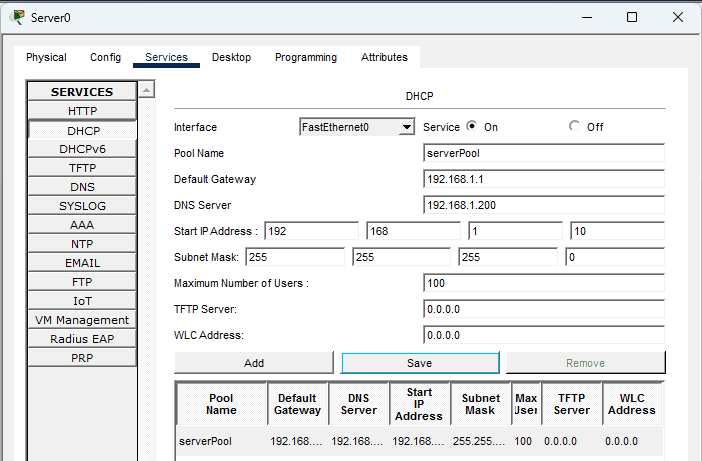This screenshot has height=461, width=702.
Task: Select the DNS service
Action: 82,187
